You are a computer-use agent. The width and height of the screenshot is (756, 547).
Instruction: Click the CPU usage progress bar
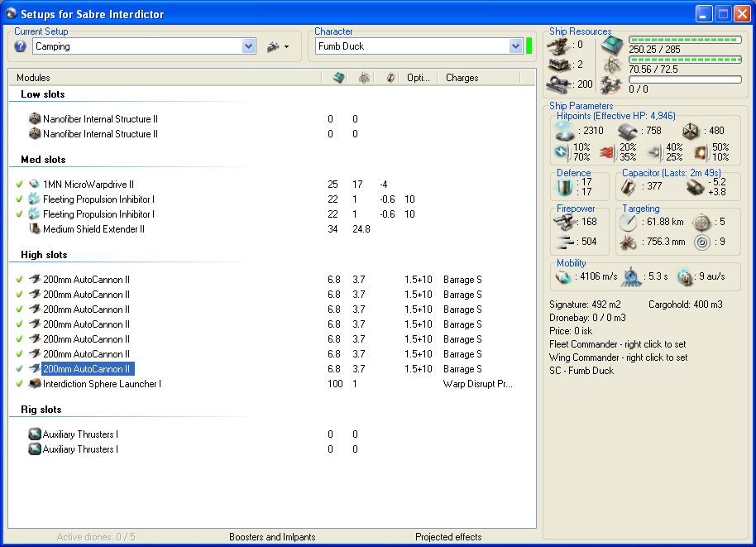685,40
